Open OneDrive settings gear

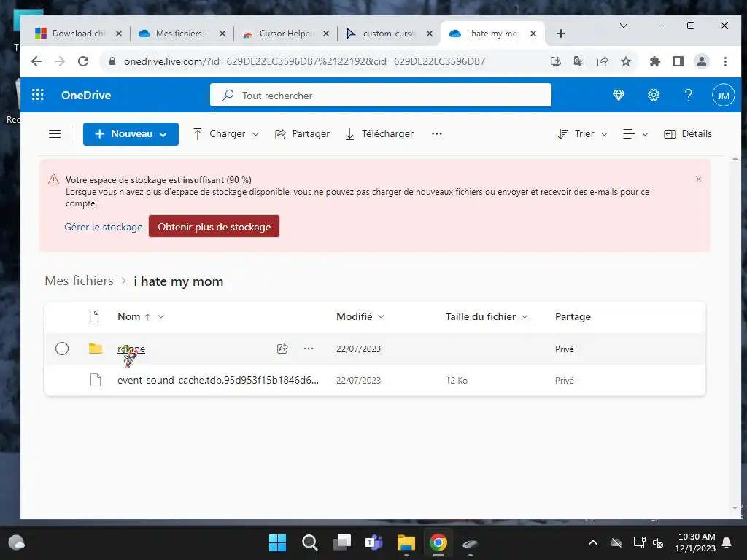[654, 96]
